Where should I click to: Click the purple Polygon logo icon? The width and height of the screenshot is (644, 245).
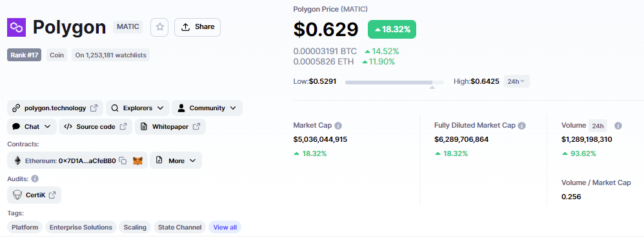[16, 28]
